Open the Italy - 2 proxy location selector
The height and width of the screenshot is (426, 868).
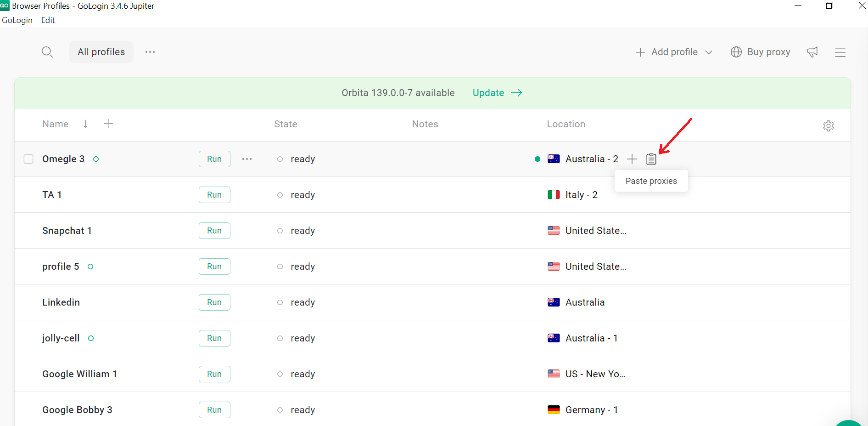(581, 195)
